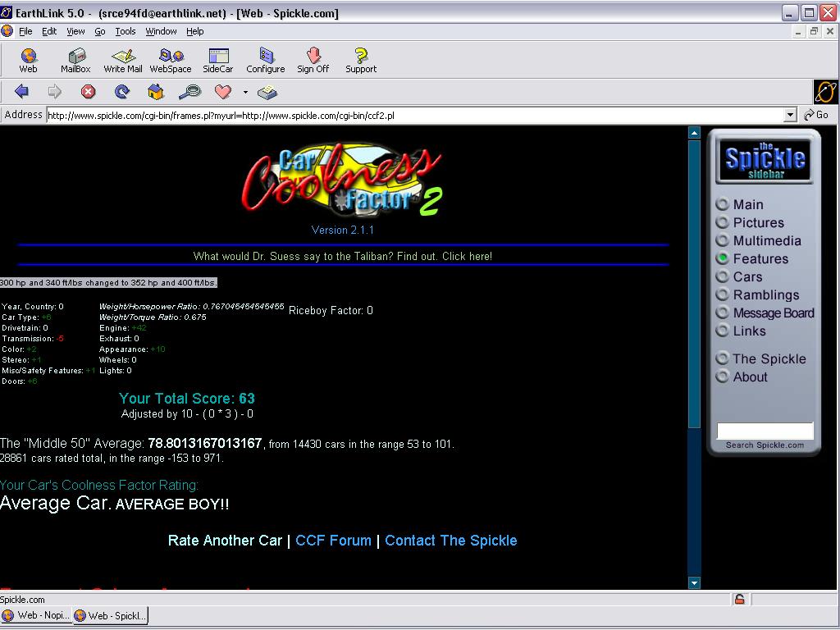The height and width of the screenshot is (630, 840).
Task: Click the Refresh page icon
Action: coord(122,92)
